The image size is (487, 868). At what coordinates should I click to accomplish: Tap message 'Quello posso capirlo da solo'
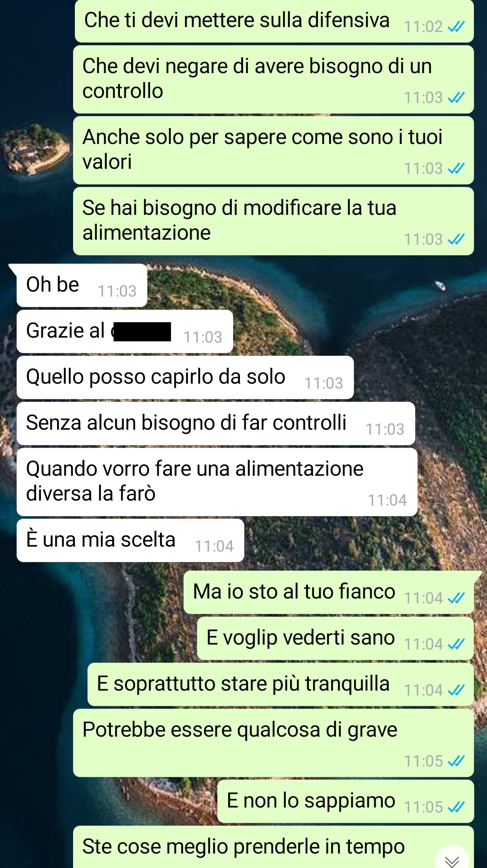(185, 377)
